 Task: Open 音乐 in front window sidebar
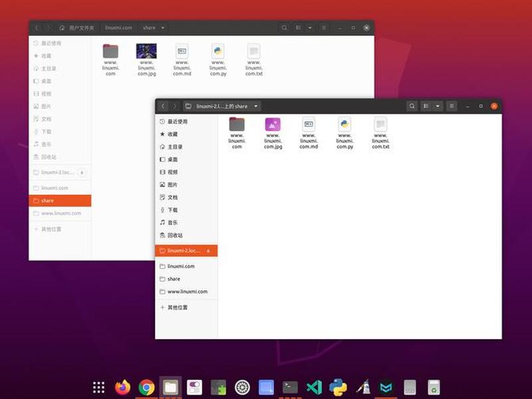click(x=186, y=223)
